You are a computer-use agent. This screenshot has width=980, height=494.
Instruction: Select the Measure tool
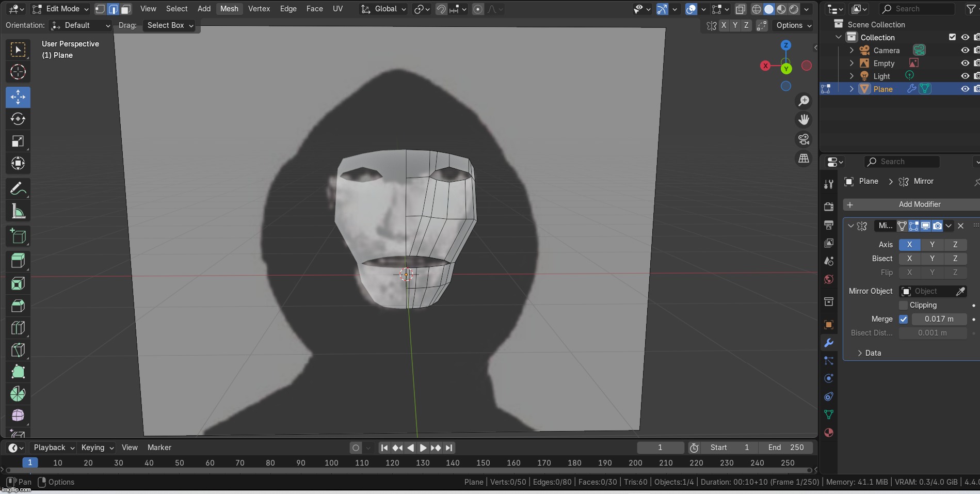click(18, 211)
